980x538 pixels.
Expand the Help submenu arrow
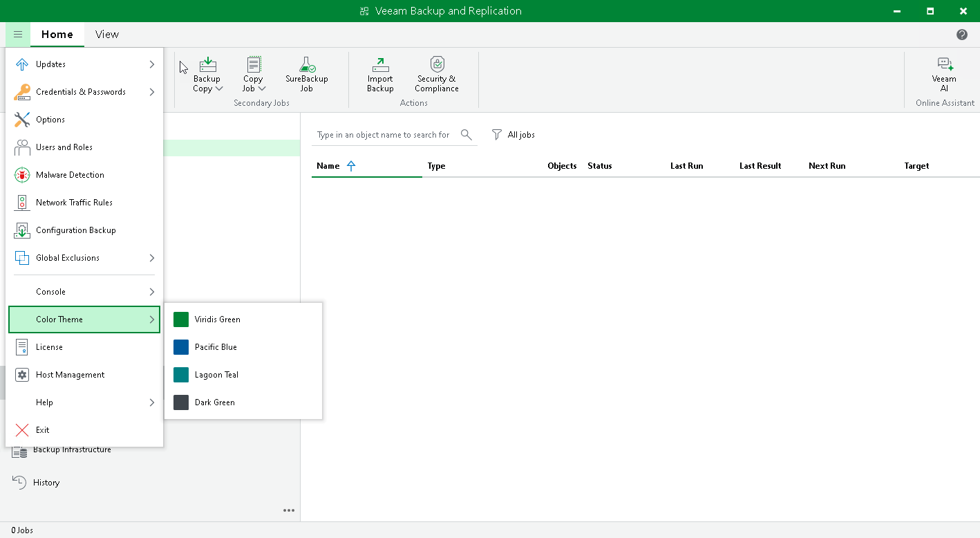click(x=151, y=402)
